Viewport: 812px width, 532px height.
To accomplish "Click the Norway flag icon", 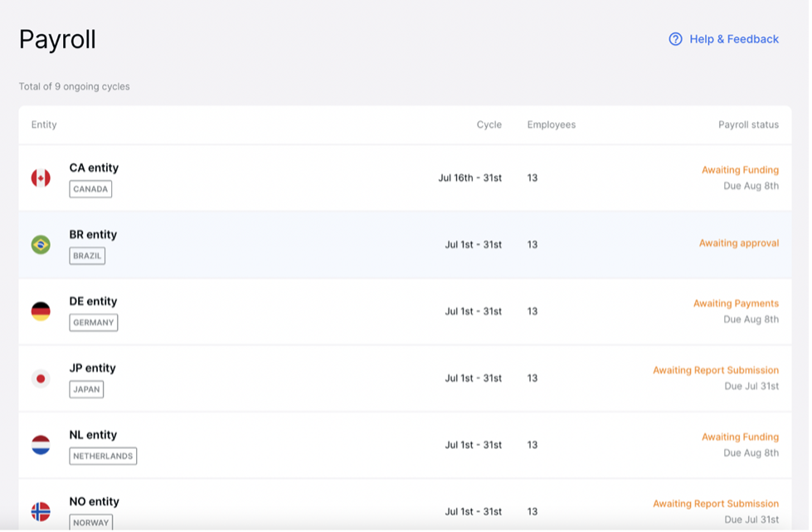I will [x=41, y=512].
